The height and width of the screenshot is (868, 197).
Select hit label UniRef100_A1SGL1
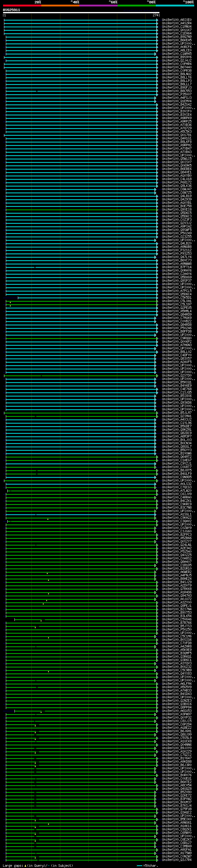point(177,515)
